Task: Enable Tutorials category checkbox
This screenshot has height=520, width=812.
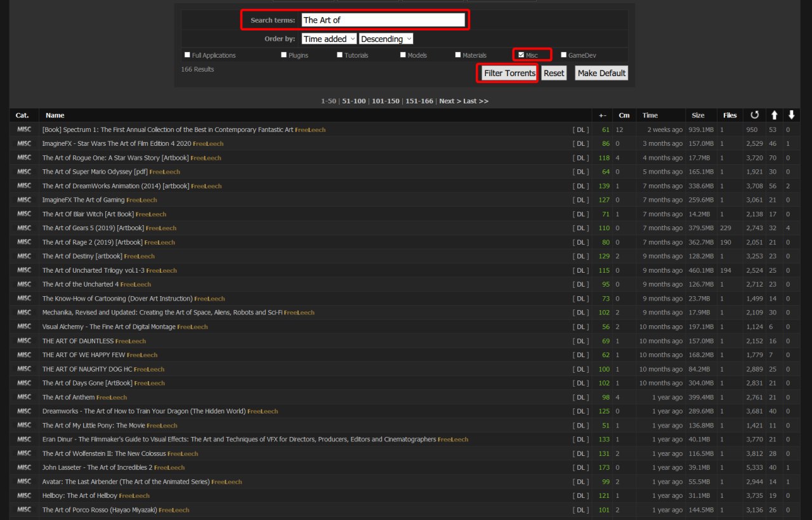Action: point(339,55)
